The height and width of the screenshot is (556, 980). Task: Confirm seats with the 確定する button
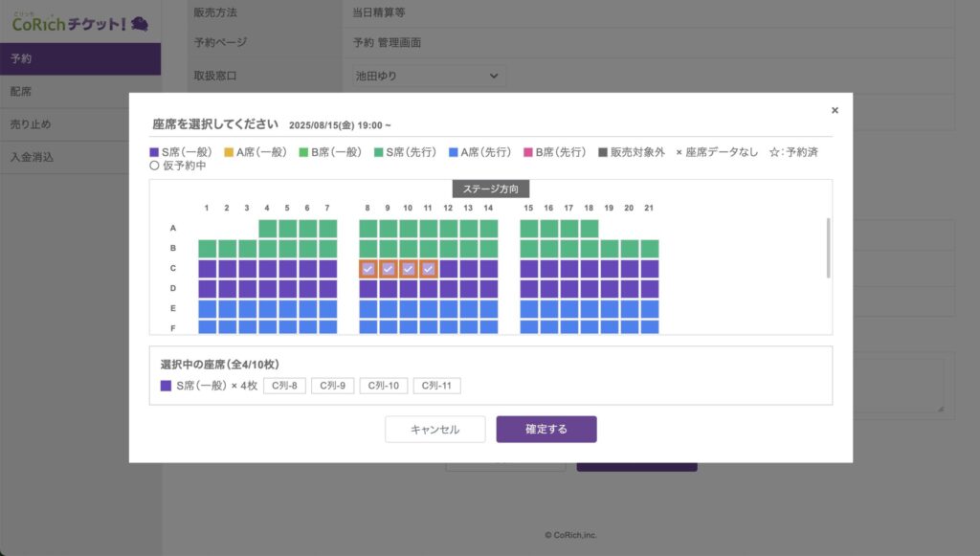[x=546, y=430]
